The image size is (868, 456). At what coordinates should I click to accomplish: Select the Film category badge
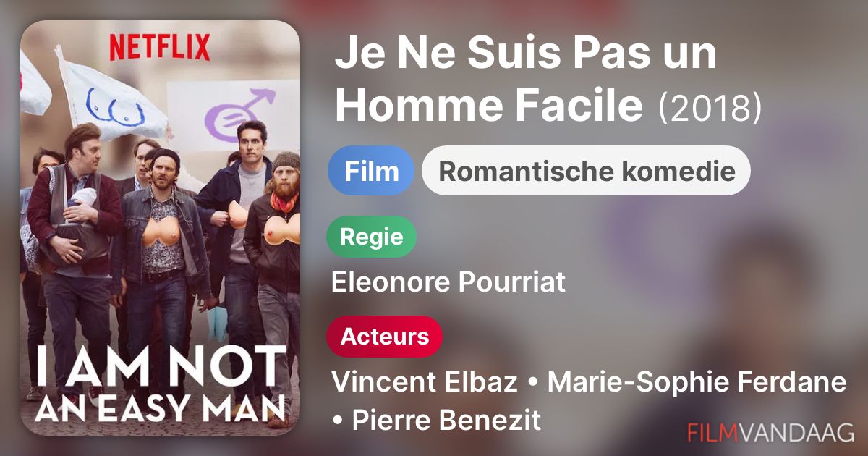click(x=371, y=172)
